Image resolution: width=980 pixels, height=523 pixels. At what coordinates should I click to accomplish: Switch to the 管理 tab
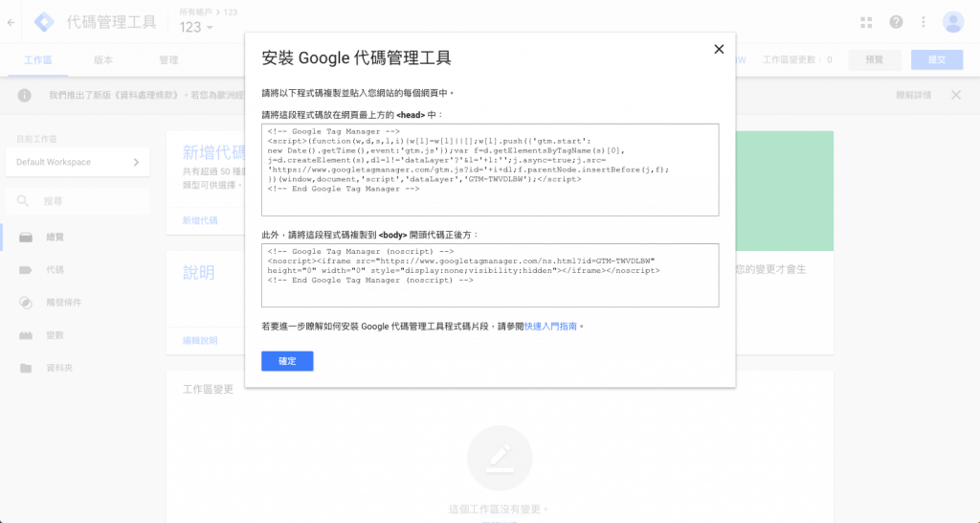(x=168, y=60)
